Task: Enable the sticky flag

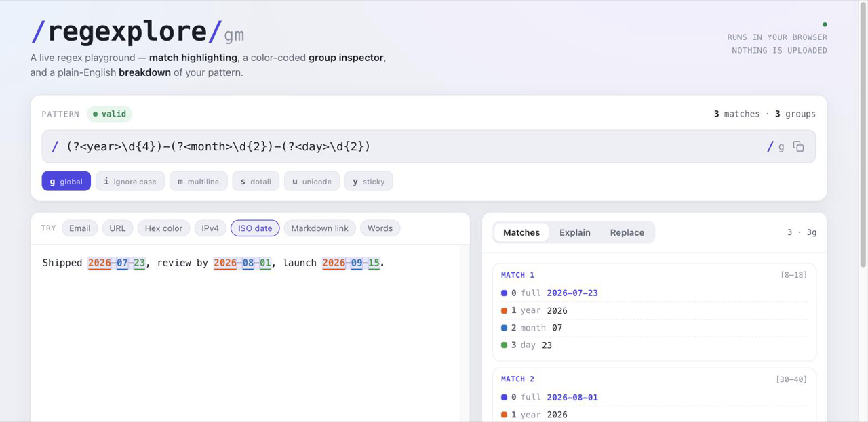Action: tap(368, 181)
